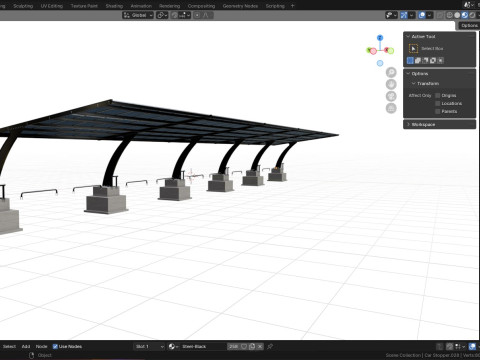Screen dimensions: 480x360
Task: Open the Global transform orientation dropdown
Action: tap(138, 15)
